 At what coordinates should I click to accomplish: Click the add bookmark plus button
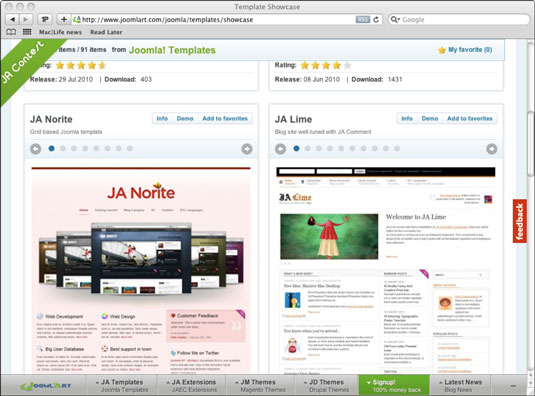[x=64, y=19]
